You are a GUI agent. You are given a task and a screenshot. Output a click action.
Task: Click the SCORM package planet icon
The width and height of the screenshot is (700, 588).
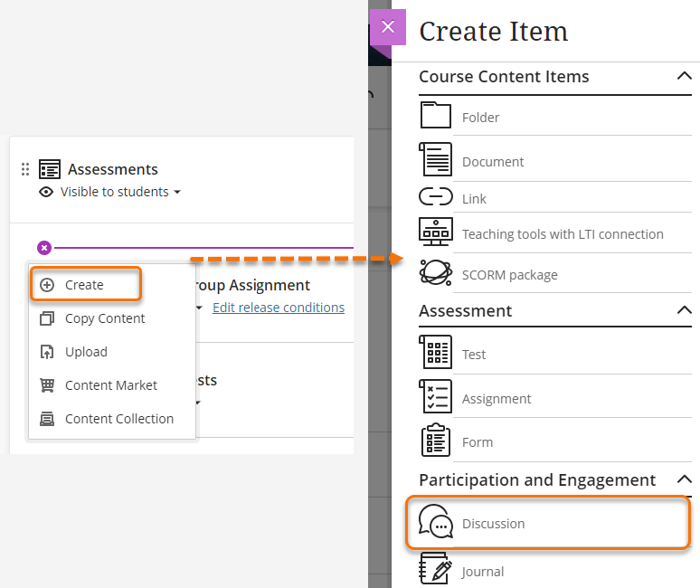coord(435,273)
